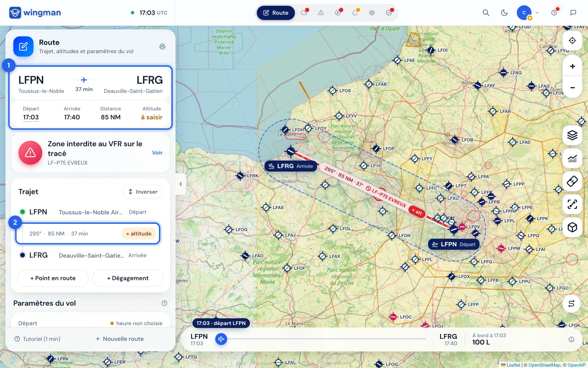Open Tutoriel (1 min) link
This screenshot has width=588, height=368.
pos(37,339)
